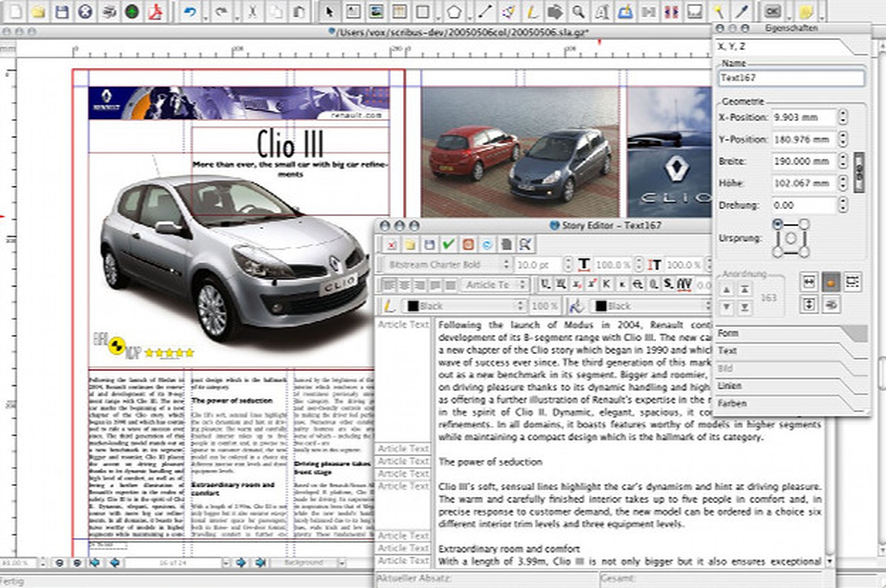Click raise level up arrow in Anordnung
This screenshot has height=588, width=886.
pos(727,289)
